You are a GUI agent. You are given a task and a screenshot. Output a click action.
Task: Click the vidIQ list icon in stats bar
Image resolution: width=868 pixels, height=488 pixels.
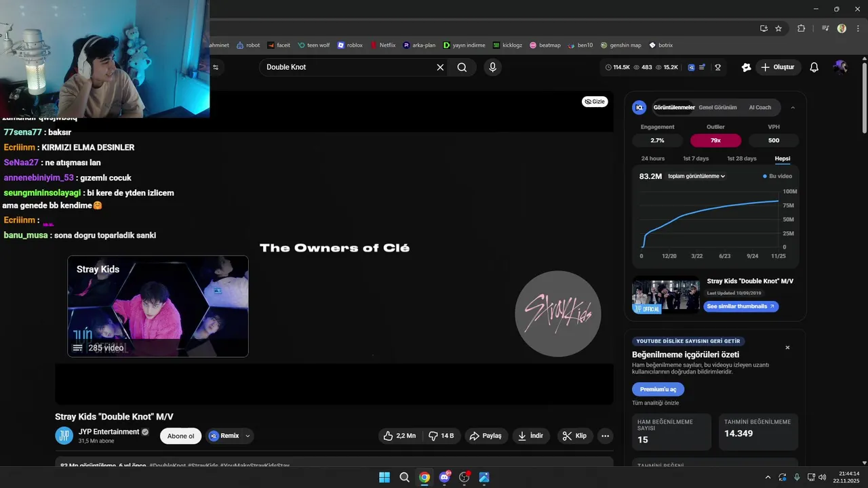pyautogui.click(x=703, y=67)
